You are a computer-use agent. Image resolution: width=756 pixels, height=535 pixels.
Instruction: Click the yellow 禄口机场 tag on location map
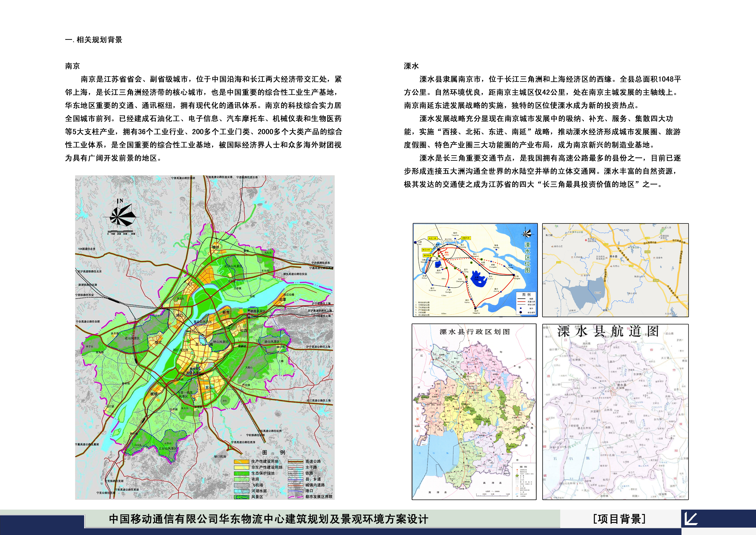[x=428, y=256]
